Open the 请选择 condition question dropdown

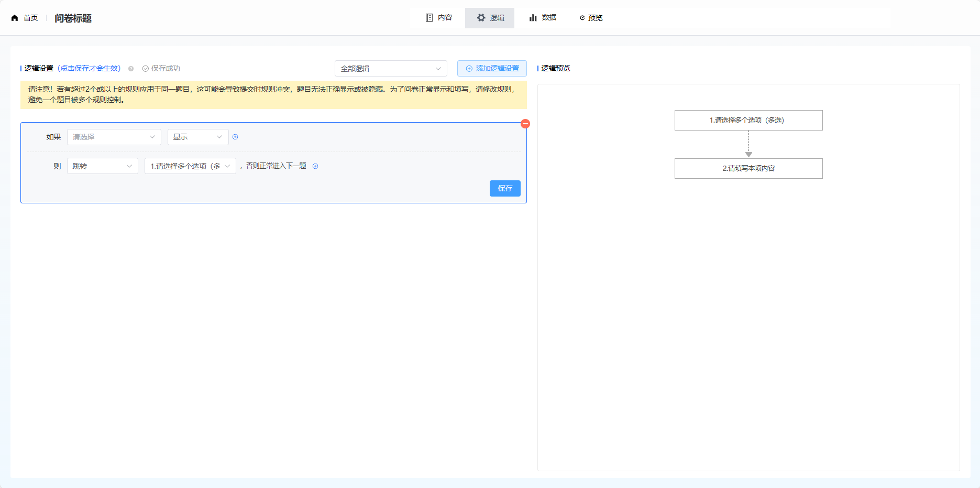pyautogui.click(x=114, y=137)
